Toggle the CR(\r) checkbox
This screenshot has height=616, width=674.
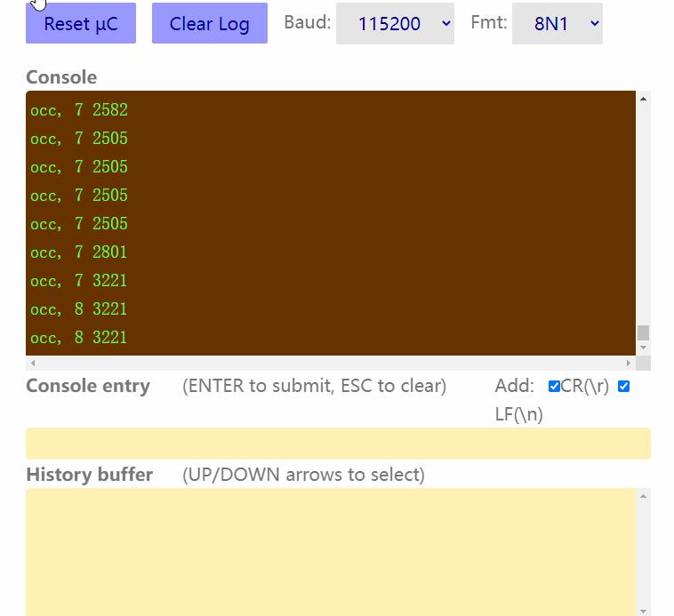pyautogui.click(x=554, y=386)
